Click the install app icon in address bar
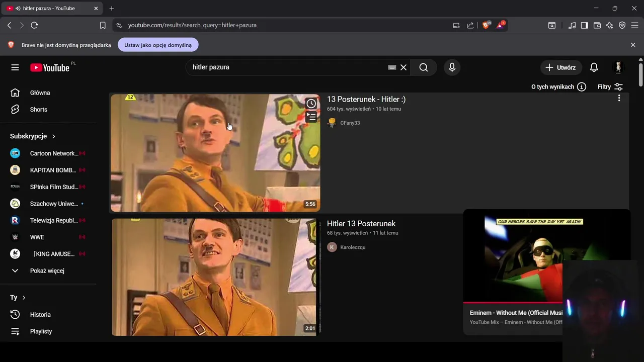The width and height of the screenshot is (644, 362). tap(456, 25)
